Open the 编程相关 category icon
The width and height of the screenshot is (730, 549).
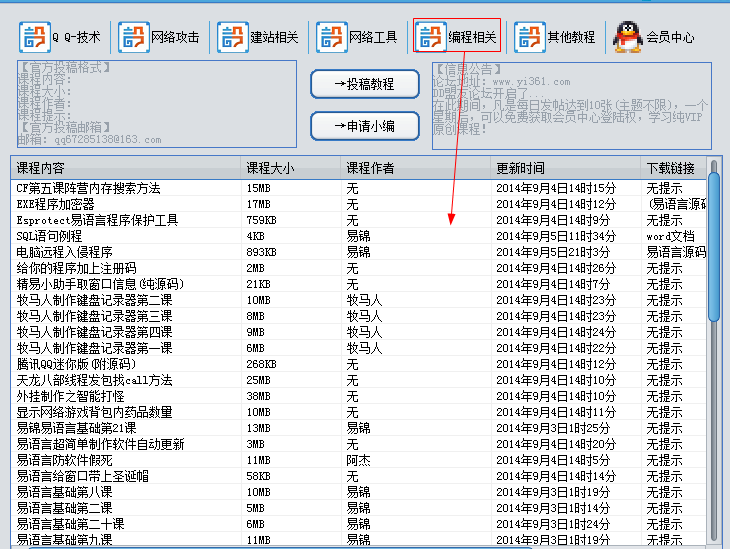431,37
